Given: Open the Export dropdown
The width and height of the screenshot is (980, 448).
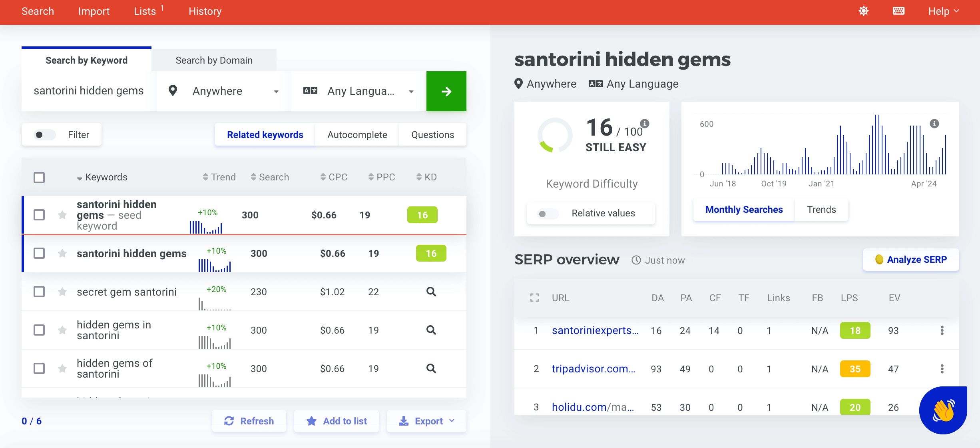Looking at the screenshot, I should 426,421.
